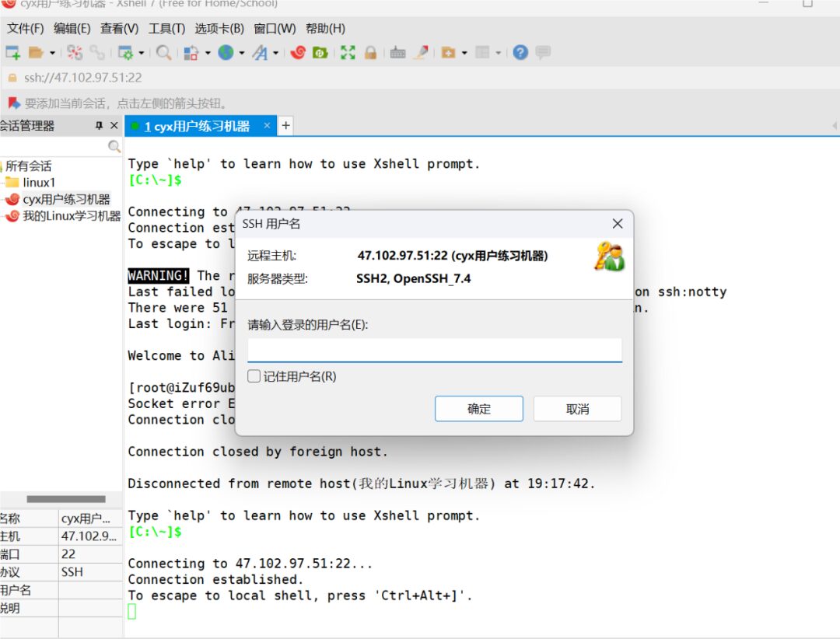The width and height of the screenshot is (840, 639).
Task: Open session properties gear icon
Action: point(125,53)
